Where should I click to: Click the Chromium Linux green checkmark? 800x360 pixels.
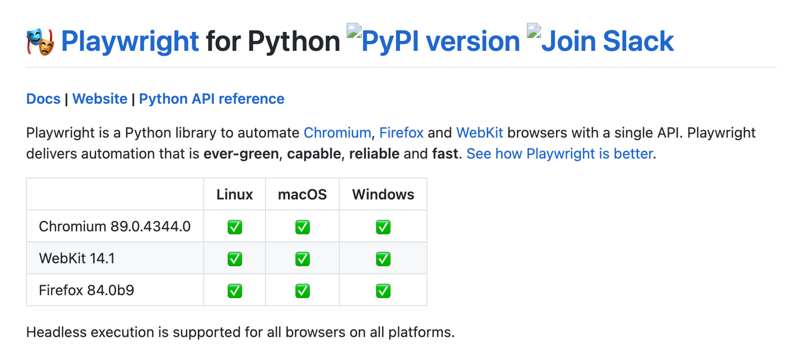tap(235, 226)
